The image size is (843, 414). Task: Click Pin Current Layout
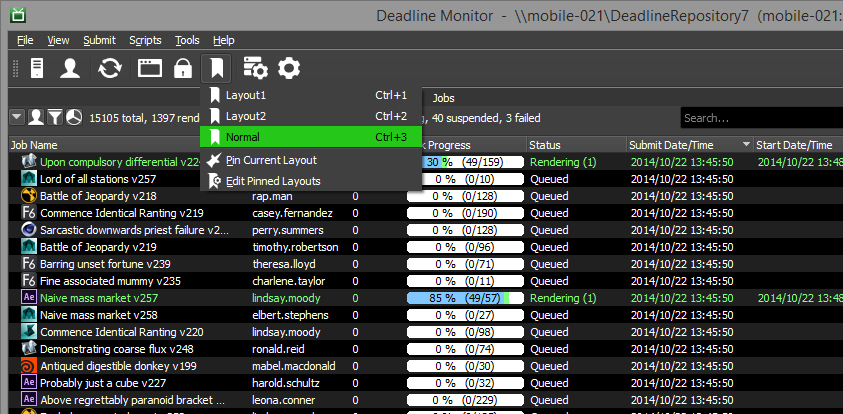tap(270, 160)
